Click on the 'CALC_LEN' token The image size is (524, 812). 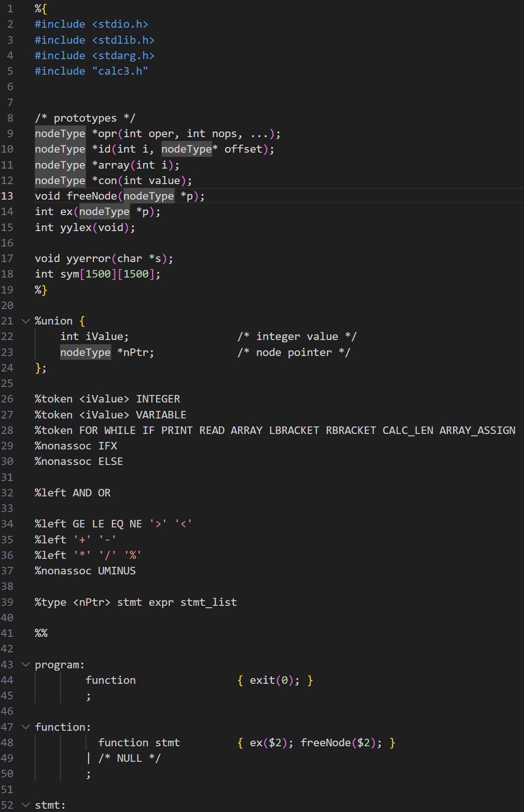pos(408,430)
